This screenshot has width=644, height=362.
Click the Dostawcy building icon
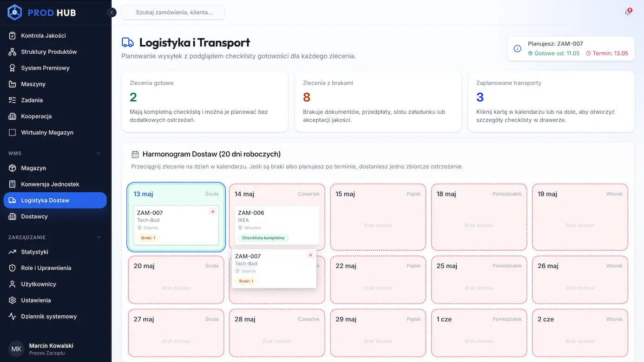pyautogui.click(x=13, y=217)
